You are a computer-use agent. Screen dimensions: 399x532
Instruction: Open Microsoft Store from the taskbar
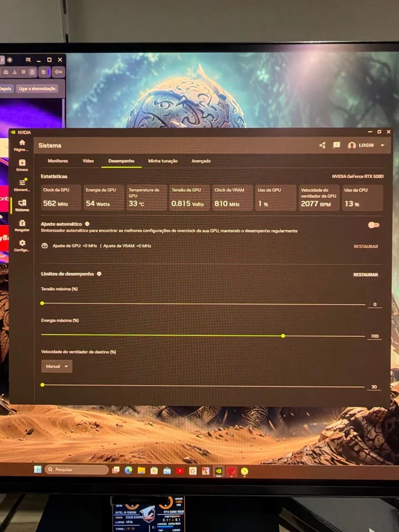pos(154,470)
